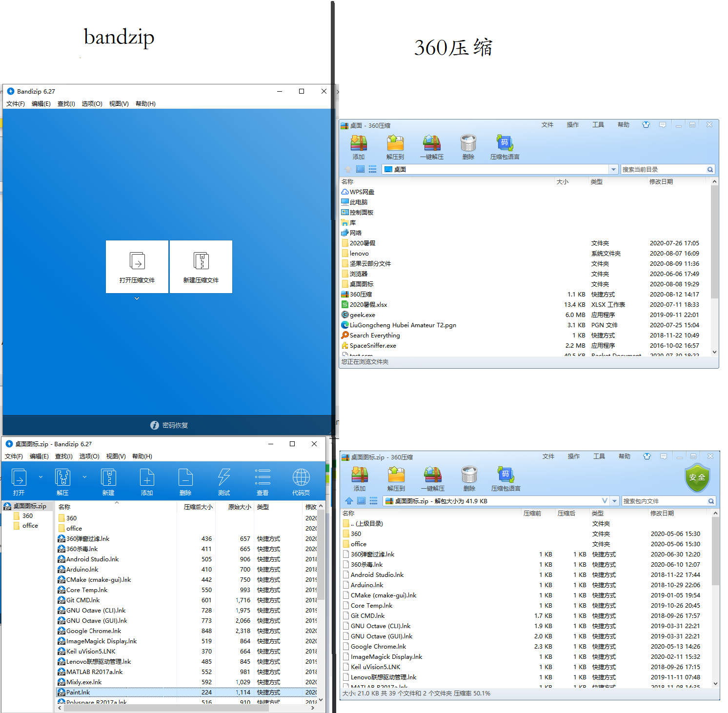
Task: Select the 360 folder in Bandizip tree
Action: tap(23, 516)
